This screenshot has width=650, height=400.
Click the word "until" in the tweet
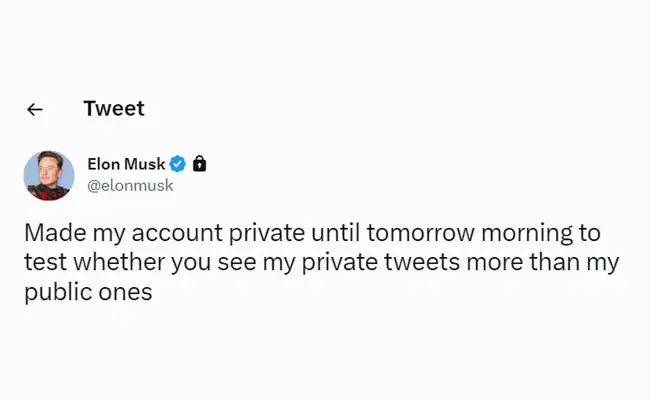point(334,233)
